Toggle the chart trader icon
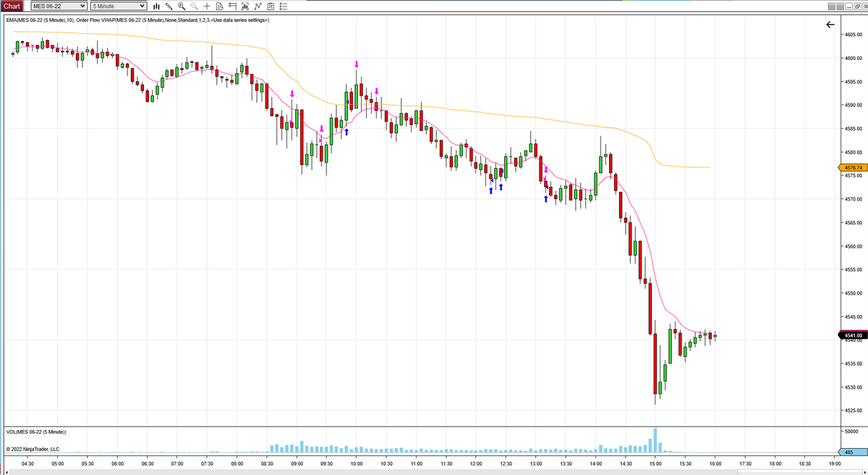Image resolution: width=868 pixels, height=475 pixels. (x=232, y=6)
